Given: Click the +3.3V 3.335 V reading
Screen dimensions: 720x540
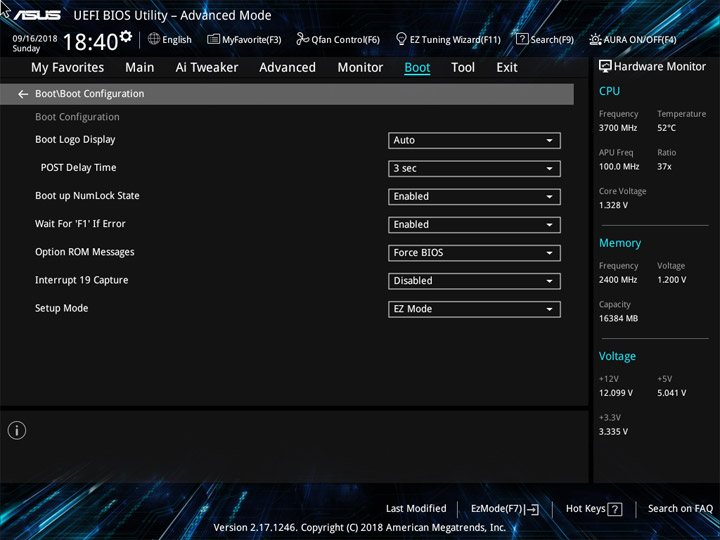Looking at the screenshot, I should 613,432.
